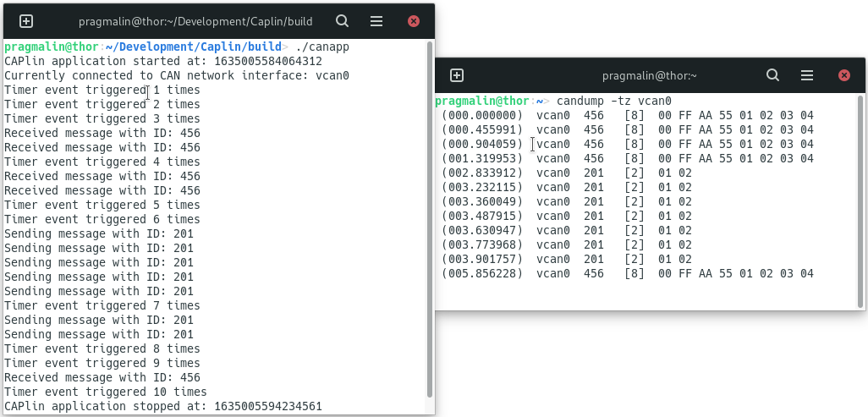Search in the Caplin build terminal

[342, 22]
